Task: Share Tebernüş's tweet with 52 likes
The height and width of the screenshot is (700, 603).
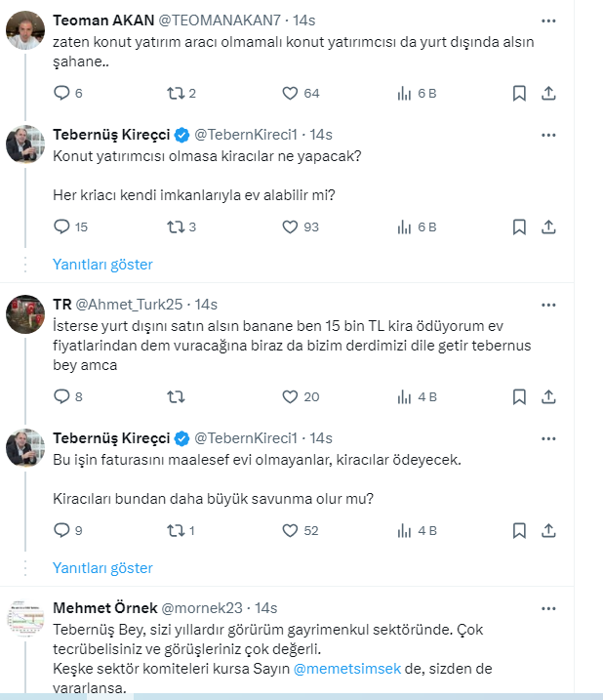Action: (548, 530)
